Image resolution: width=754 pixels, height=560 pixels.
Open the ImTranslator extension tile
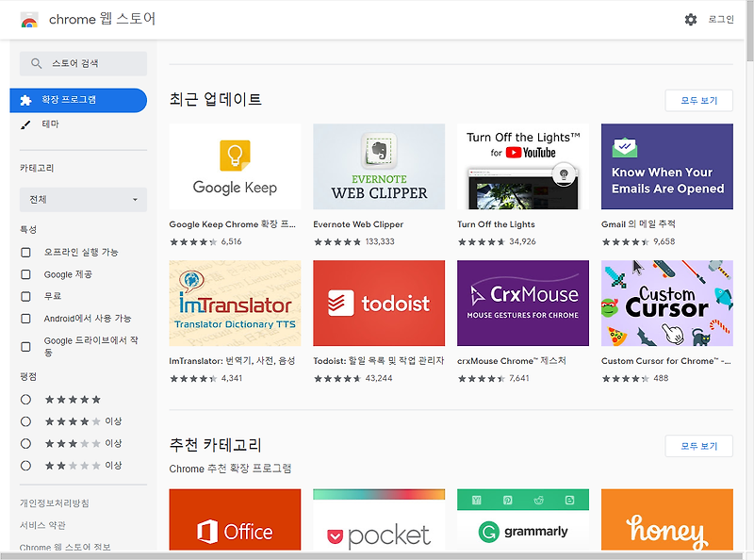(235, 303)
